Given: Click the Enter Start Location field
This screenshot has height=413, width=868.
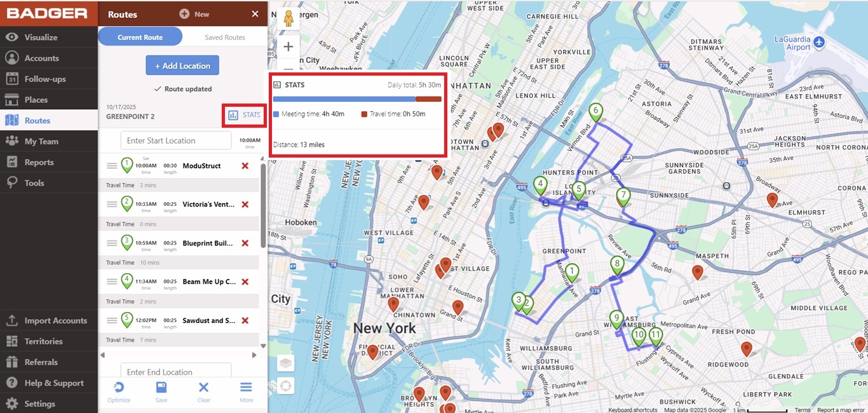Looking at the screenshot, I should pos(176,140).
